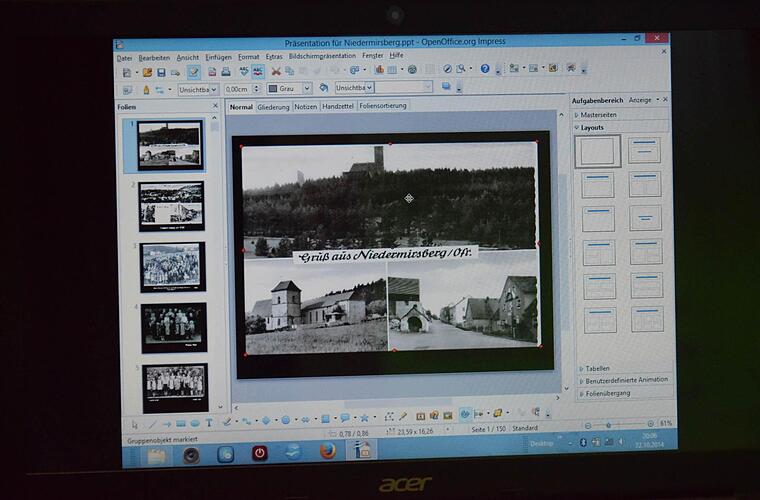The height and width of the screenshot is (500, 760).
Task: Switch to the Foliensortierung tab
Action: pyautogui.click(x=383, y=105)
